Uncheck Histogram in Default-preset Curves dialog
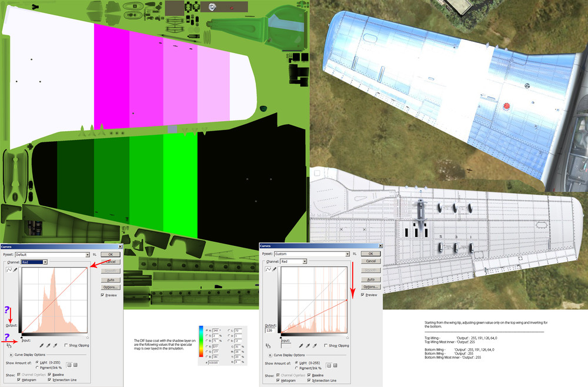The height and width of the screenshot is (387, 588). (x=19, y=380)
